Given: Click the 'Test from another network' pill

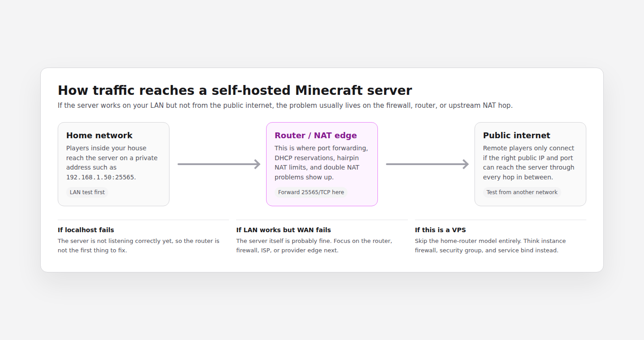Looking at the screenshot, I should pos(522,192).
